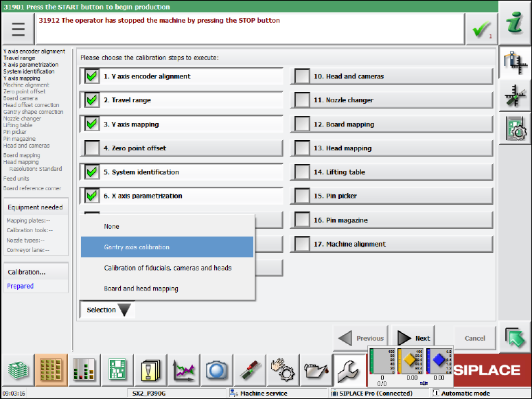Open the hamburger main menu
532x399 pixels.
pos(18,30)
